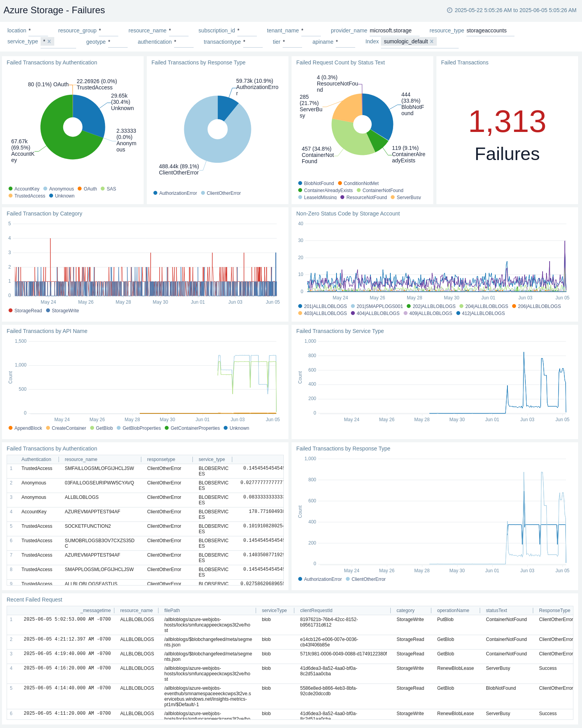Toggle StorageWrite legend entry
The width and height of the screenshot is (582, 728).
tap(62, 311)
